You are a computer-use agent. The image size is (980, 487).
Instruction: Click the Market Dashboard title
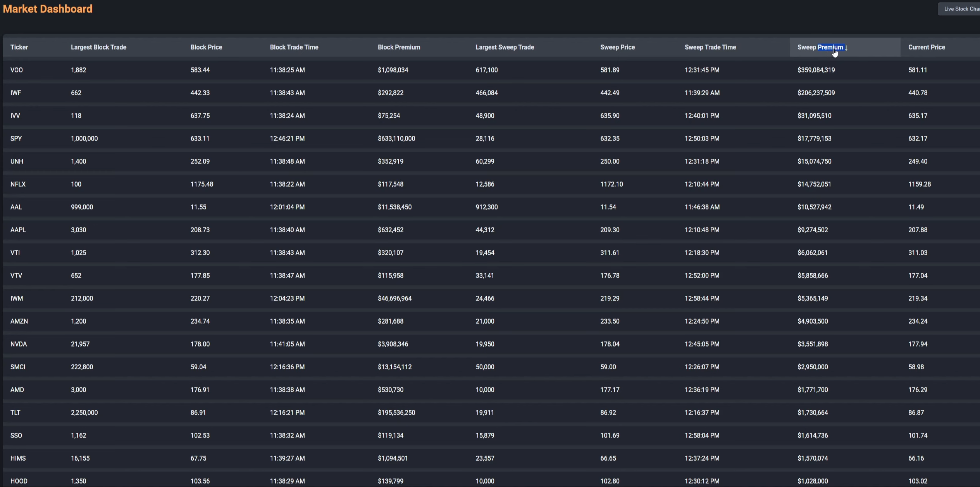click(48, 9)
